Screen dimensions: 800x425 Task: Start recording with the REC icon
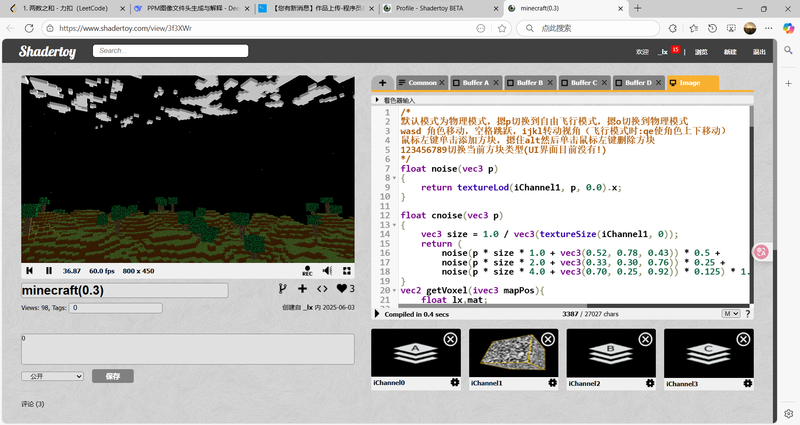tap(307, 271)
